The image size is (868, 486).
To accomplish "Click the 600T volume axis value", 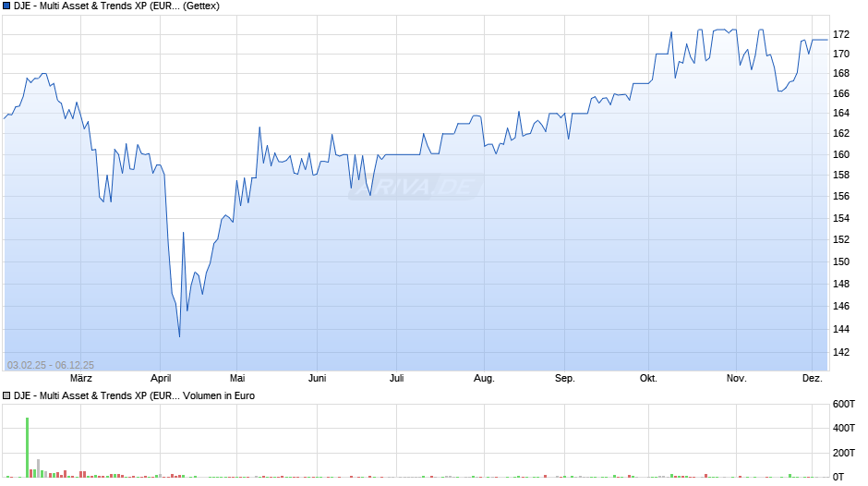I will (x=844, y=404).
